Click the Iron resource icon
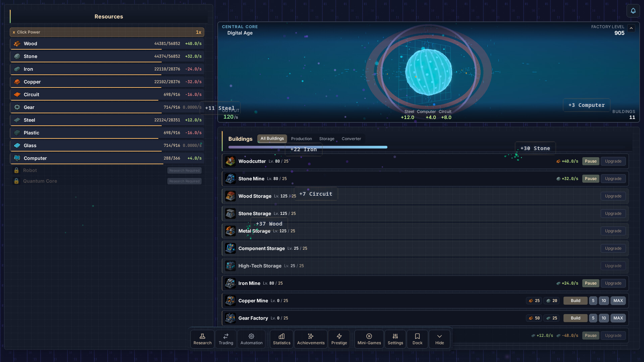The image size is (644, 362). (x=17, y=69)
